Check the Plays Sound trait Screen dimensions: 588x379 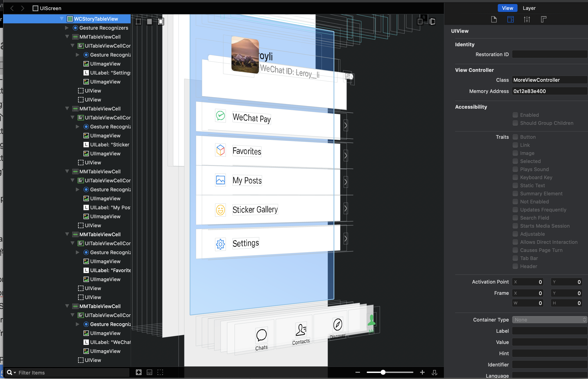(x=515, y=169)
